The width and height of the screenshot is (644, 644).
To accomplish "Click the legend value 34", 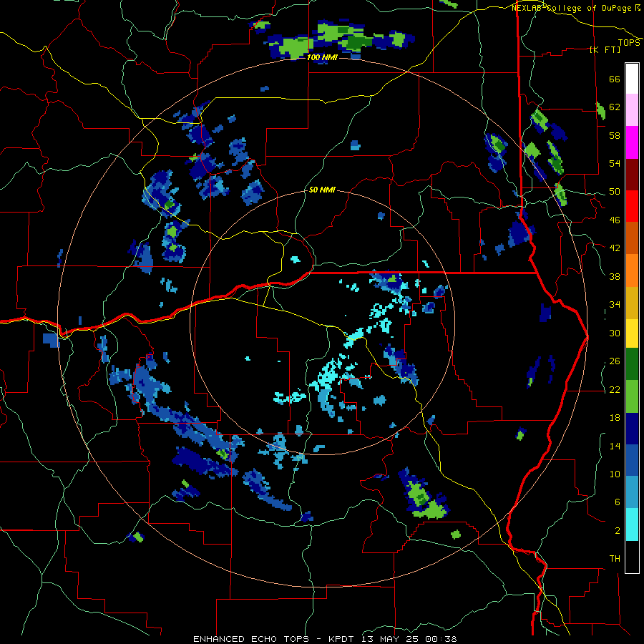I will (615, 305).
